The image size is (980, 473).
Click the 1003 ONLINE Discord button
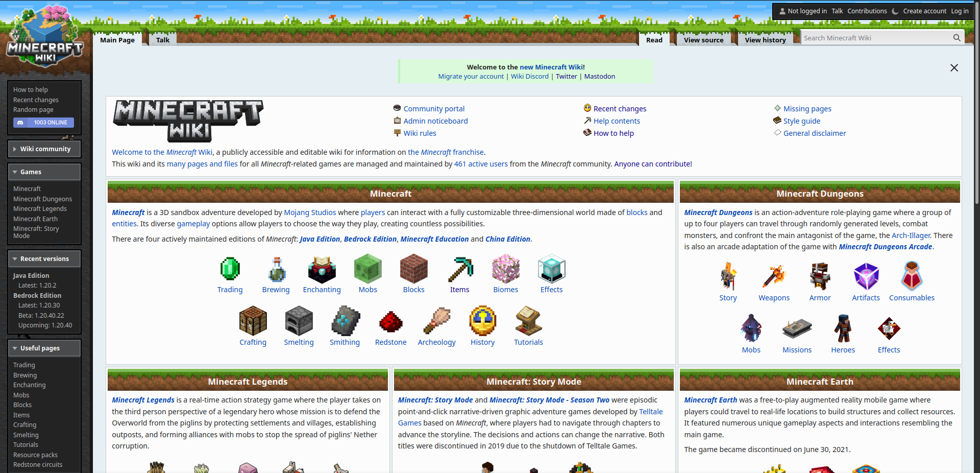click(x=44, y=123)
